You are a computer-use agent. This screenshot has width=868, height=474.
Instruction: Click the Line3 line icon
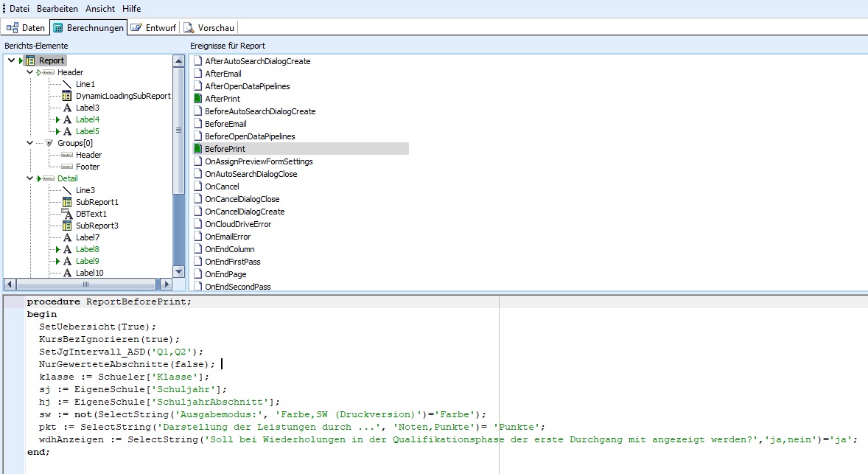tap(66, 190)
